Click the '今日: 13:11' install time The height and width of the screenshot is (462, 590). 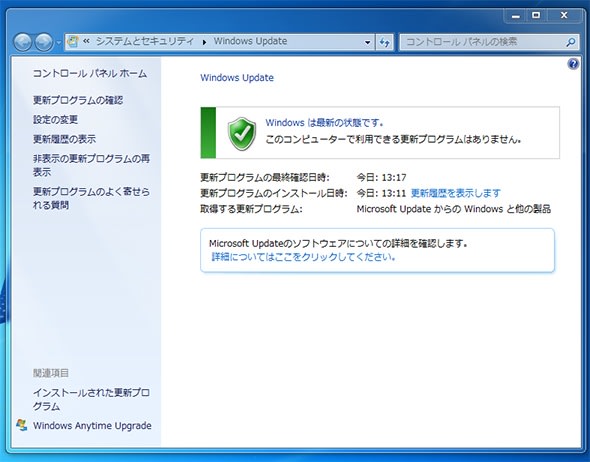pyautogui.click(x=382, y=193)
